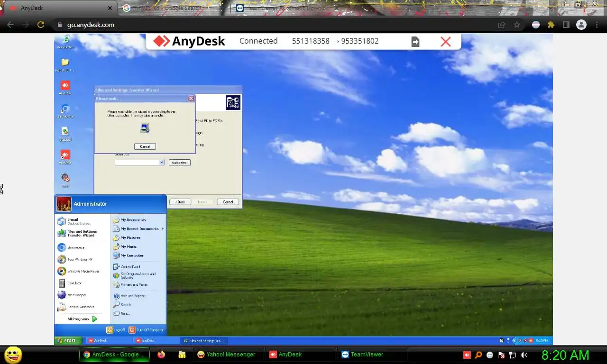Image resolution: width=607 pixels, height=364 pixels.
Task: Click the Administrator user picture
Action: click(x=64, y=204)
